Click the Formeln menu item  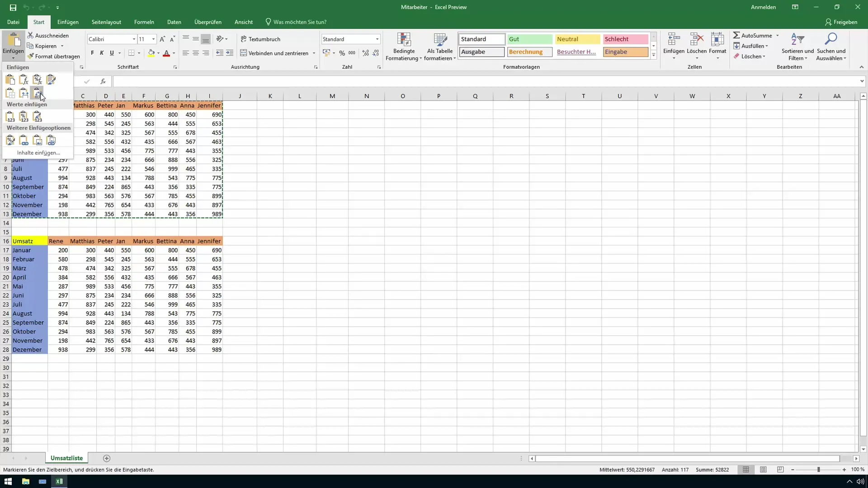pos(144,22)
